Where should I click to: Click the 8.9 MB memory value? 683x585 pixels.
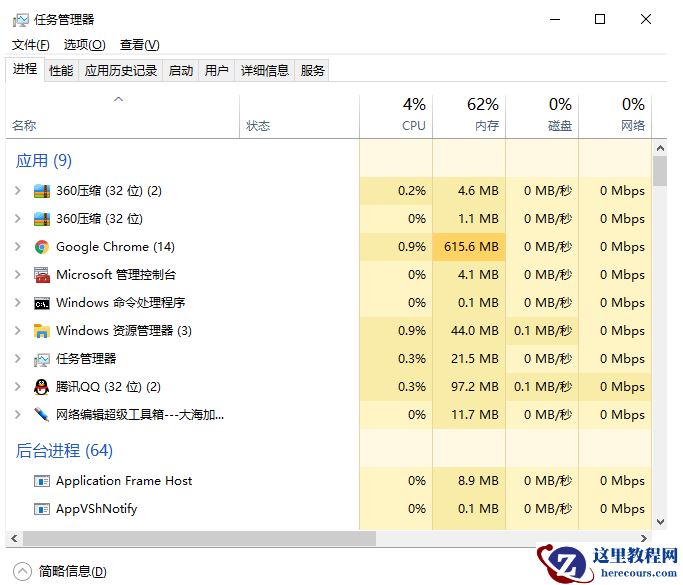click(478, 481)
